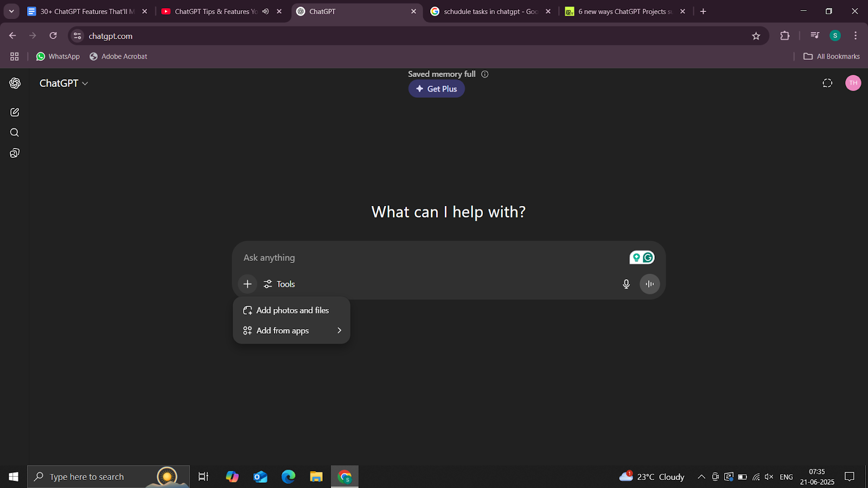This screenshot has height=488, width=868.
Task: Expand the ChatGPT model selector dropdown
Action: pyautogui.click(x=63, y=83)
